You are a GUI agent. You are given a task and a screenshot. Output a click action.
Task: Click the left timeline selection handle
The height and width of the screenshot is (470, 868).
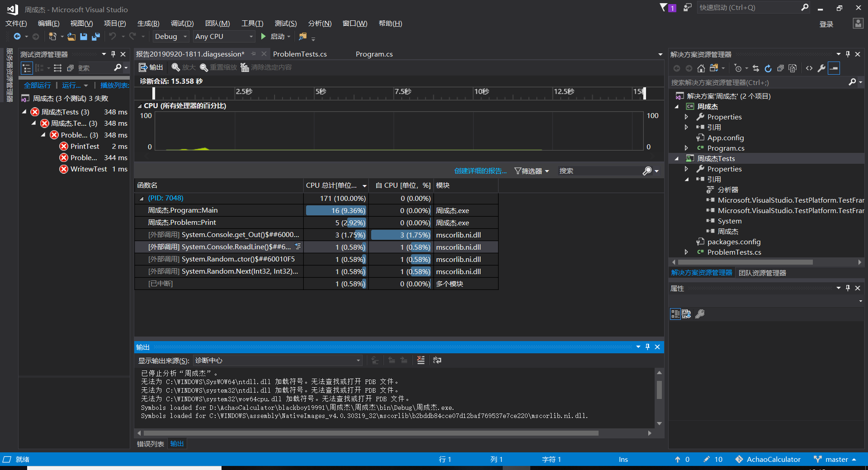pos(154,93)
